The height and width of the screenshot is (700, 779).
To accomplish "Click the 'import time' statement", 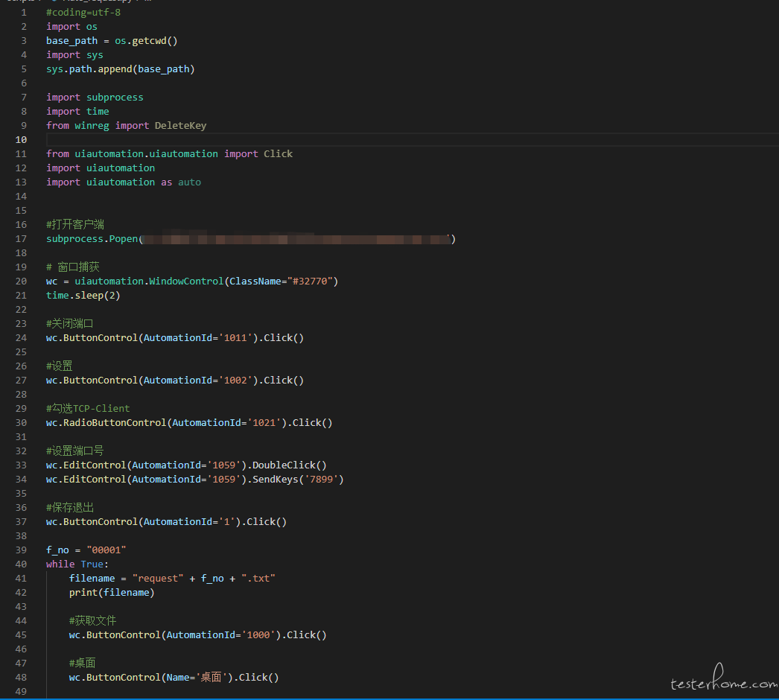I will (x=77, y=111).
